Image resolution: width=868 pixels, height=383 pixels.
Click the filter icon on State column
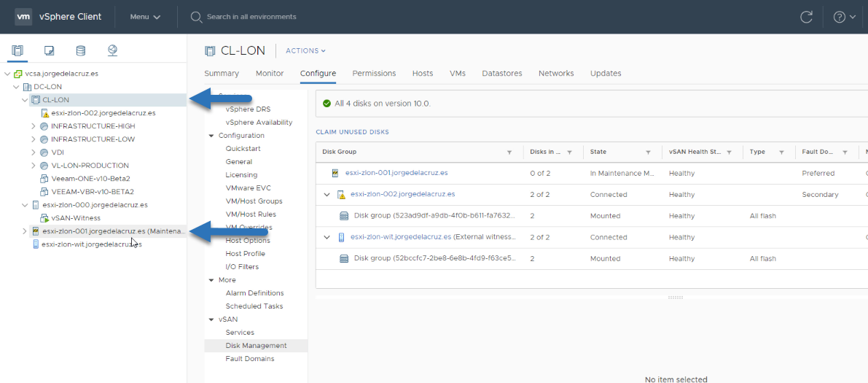click(x=648, y=152)
